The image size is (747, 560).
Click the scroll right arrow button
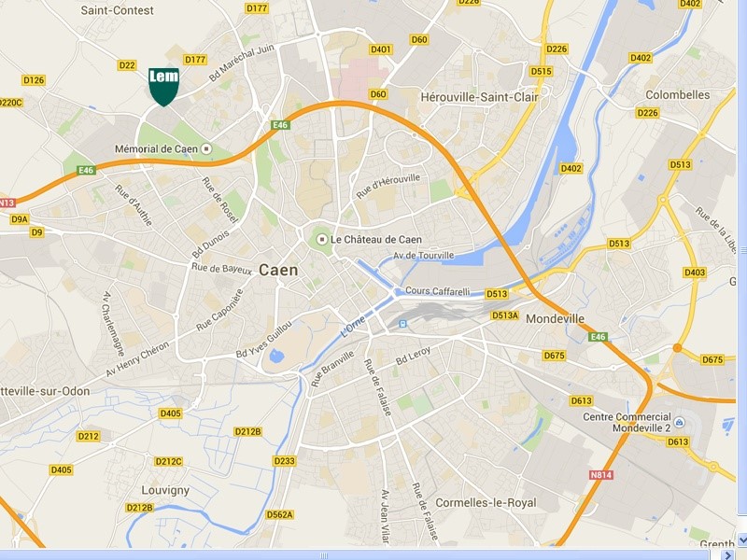(x=727, y=554)
